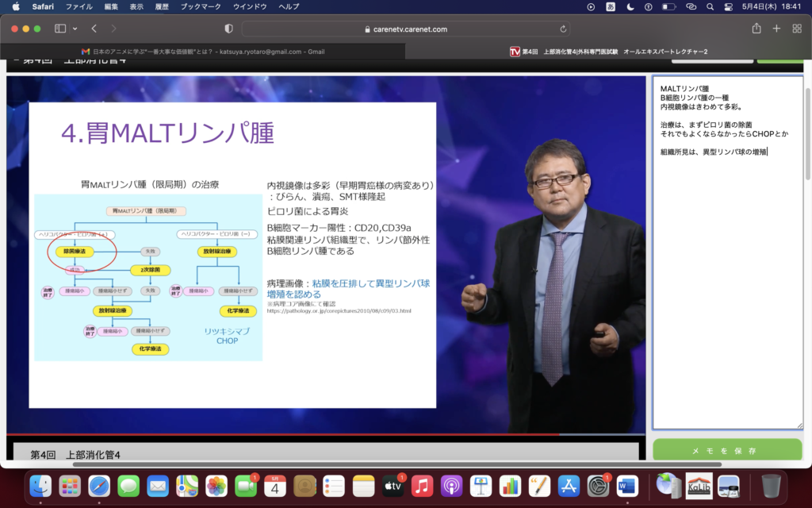The width and height of the screenshot is (812, 508).
Task: Open the sidebar options dropdown arrow
Action: (x=75, y=29)
